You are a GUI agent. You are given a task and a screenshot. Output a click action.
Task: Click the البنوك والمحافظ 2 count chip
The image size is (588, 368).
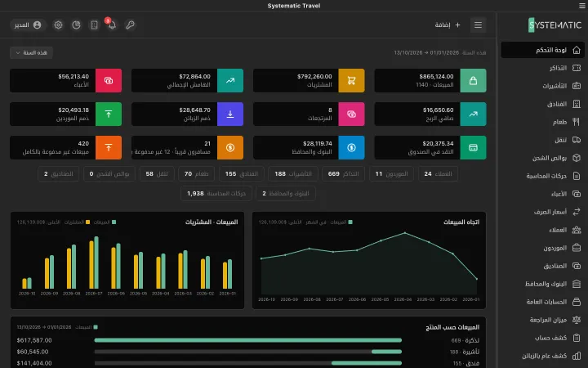pos(286,193)
